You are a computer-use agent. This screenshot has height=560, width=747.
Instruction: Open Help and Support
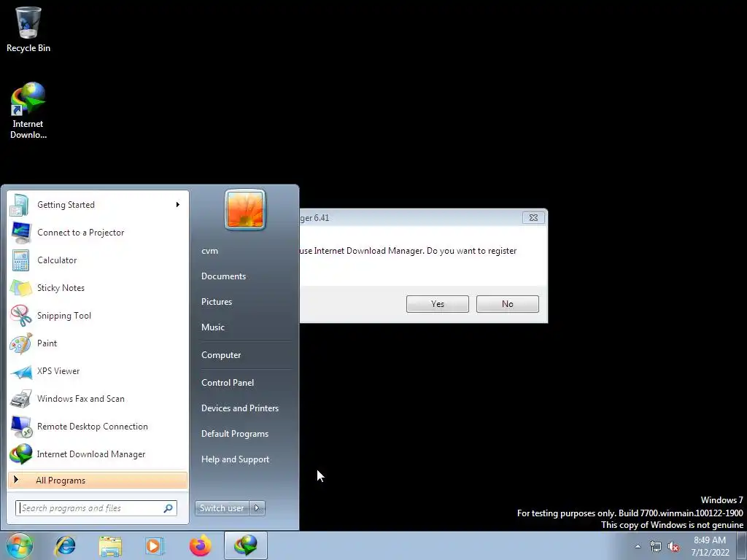pyautogui.click(x=235, y=459)
